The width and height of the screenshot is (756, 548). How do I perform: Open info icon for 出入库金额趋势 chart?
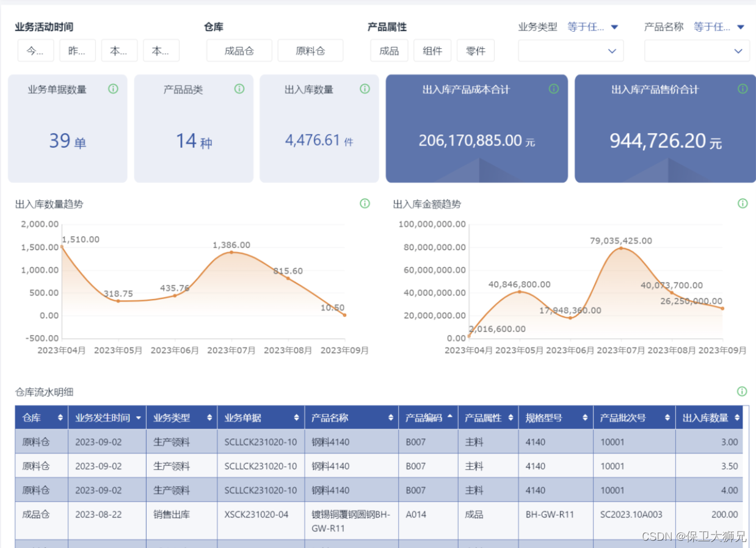(x=743, y=204)
